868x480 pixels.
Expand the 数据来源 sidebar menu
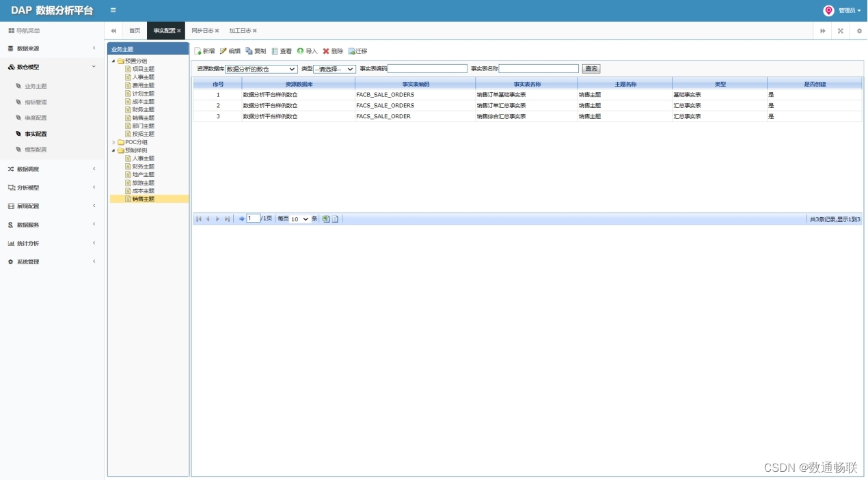click(52, 48)
